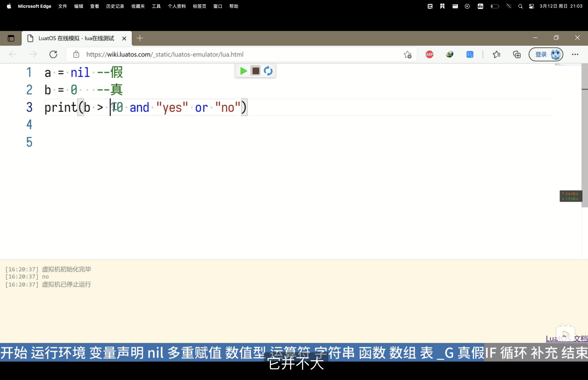
Task: Click the "yes" string in the code
Action: (x=172, y=107)
